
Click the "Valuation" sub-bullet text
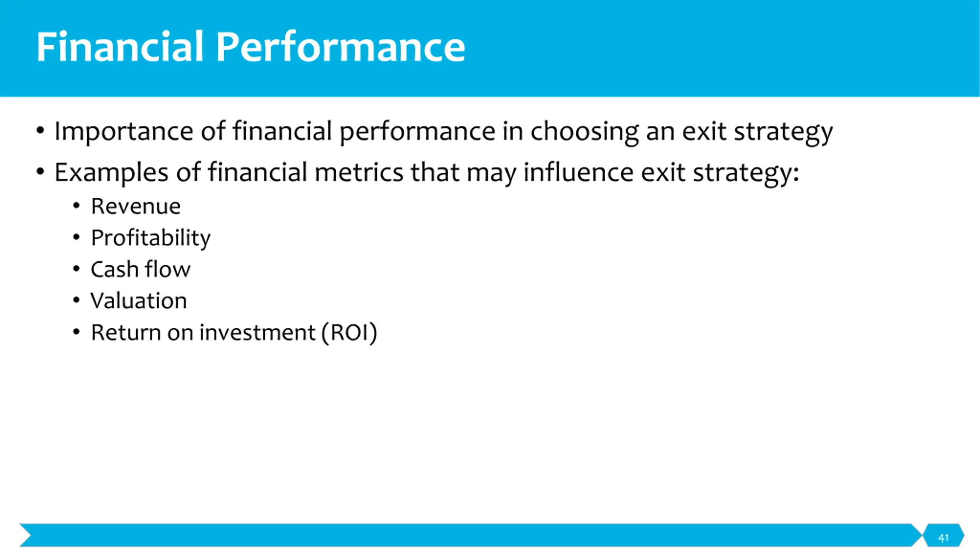pyautogui.click(x=139, y=301)
